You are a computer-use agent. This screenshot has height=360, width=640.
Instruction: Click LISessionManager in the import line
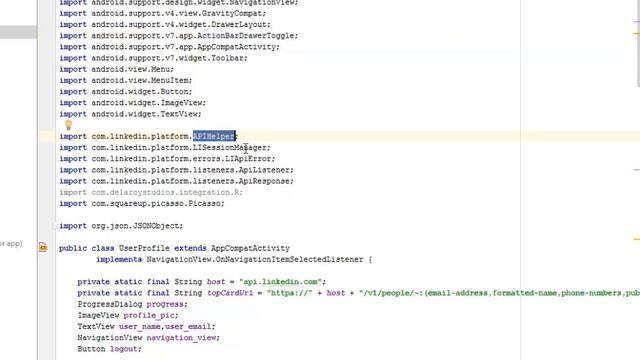pyautogui.click(x=229, y=147)
